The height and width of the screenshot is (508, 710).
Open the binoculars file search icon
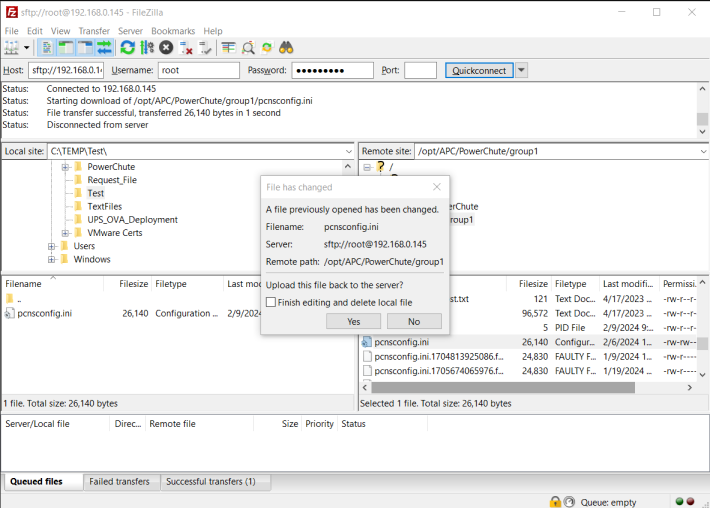pyautogui.click(x=286, y=48)
